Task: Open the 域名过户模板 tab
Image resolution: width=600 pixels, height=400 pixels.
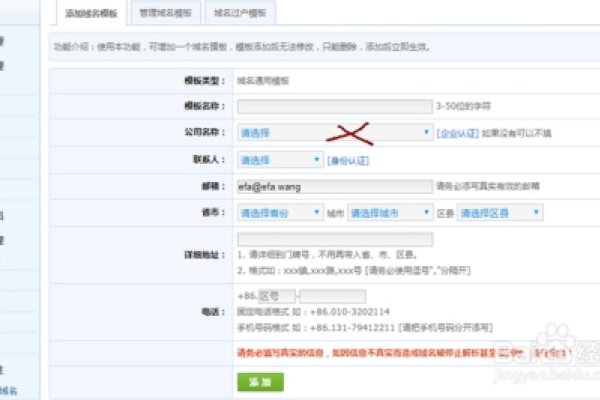Action: 240,13
